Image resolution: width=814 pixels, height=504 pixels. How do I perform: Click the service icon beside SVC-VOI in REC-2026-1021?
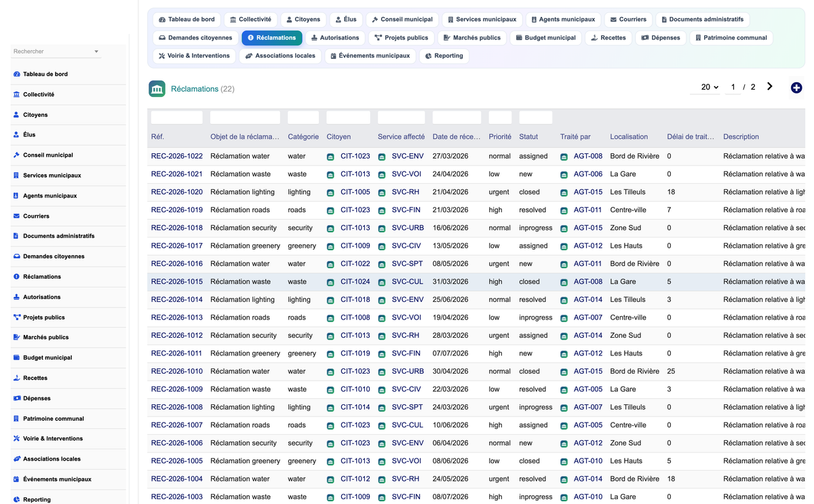pos(382,174)
